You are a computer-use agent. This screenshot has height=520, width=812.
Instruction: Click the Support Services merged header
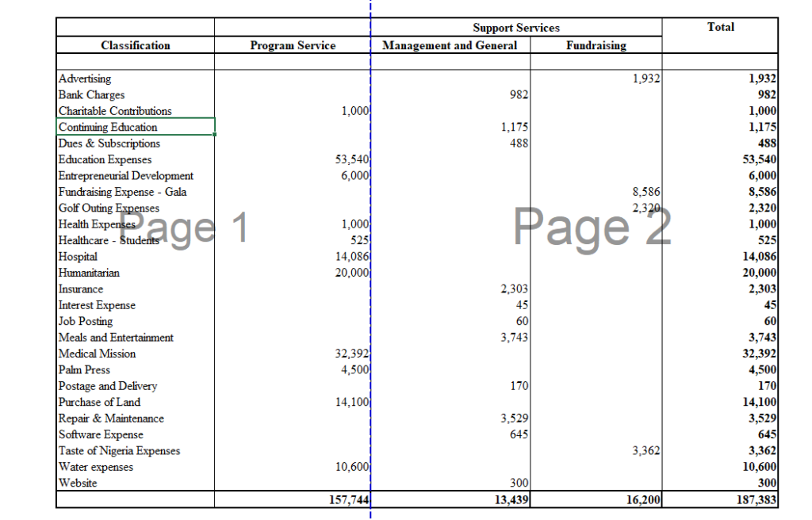(x=516, y=28)
